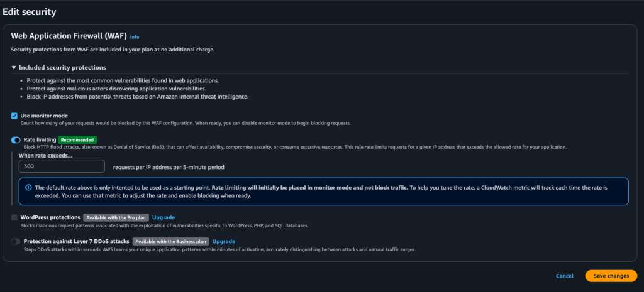The height and width of the screenshot is (292, 644).
Task: Click the Available with the Business plan badge
Action: [x=170, y=241]
